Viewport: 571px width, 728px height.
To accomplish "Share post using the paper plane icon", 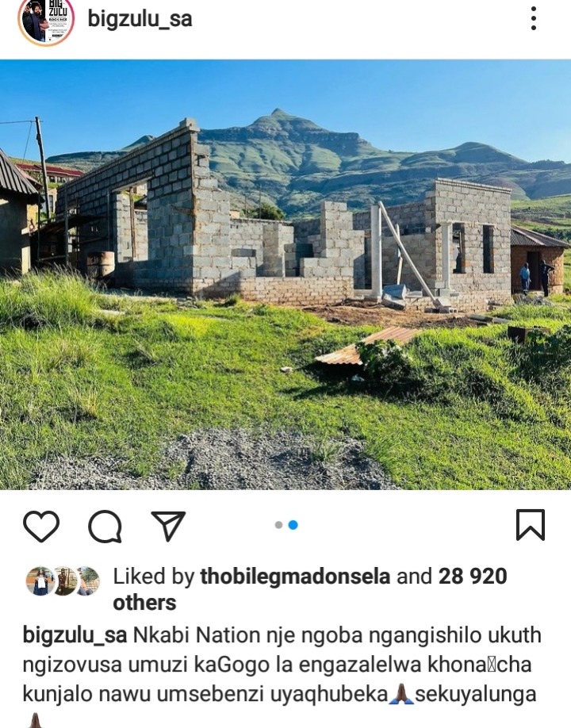I will click(168, 526).
